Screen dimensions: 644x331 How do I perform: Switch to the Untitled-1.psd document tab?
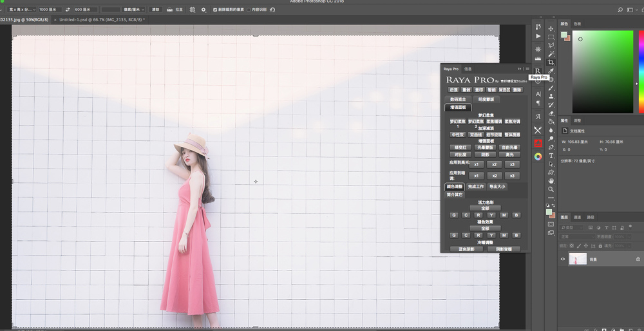[x=102, y=20]
